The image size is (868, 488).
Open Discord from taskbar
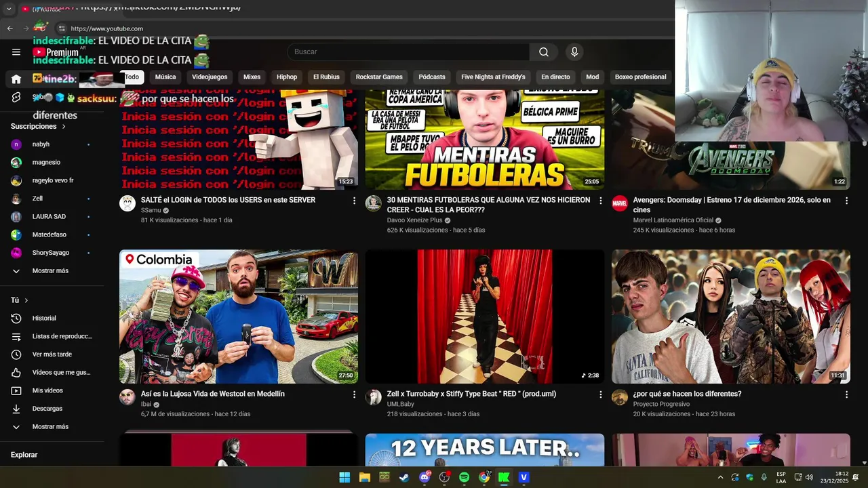pos(425,477)
